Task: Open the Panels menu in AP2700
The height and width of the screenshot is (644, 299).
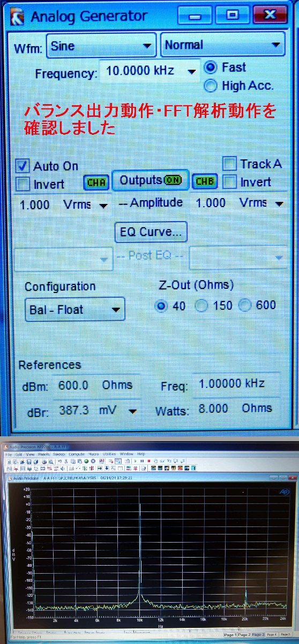Action: [44, 454]
